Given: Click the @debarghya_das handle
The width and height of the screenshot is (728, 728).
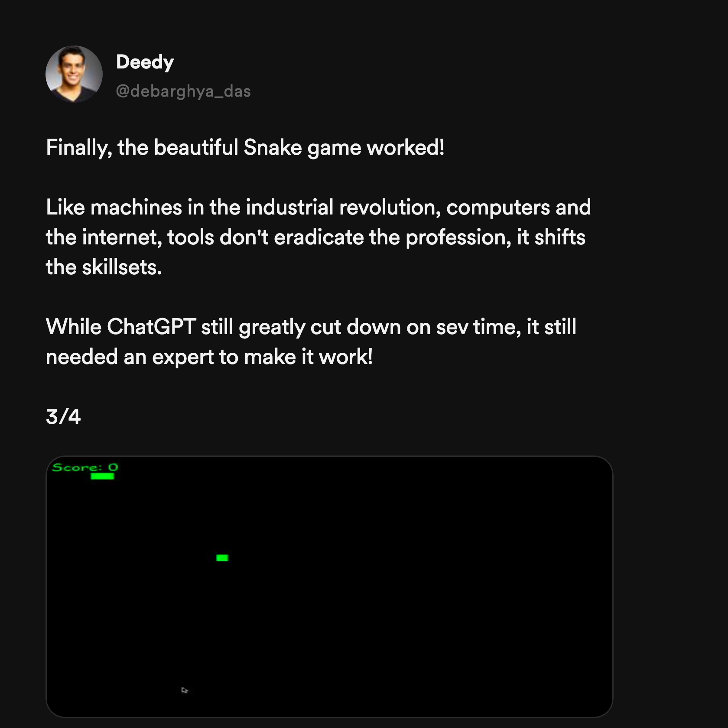Looking at the screenshot, I should coord(183,91).
